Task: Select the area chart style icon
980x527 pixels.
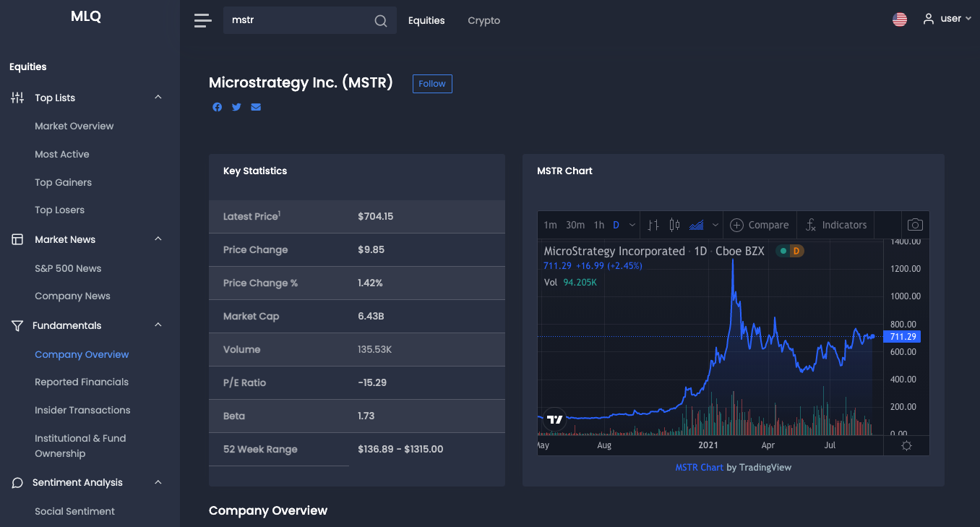Action: (697, 225)
